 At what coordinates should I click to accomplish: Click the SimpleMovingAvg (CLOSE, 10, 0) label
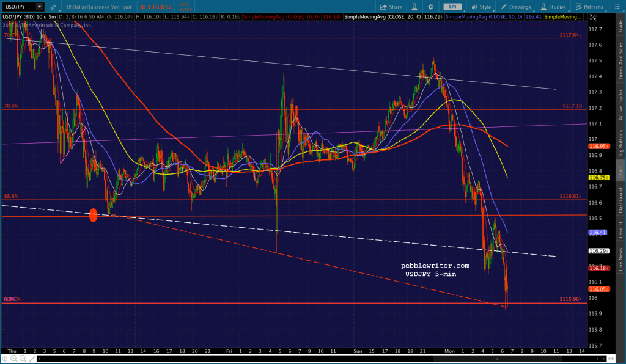point(282,17)
